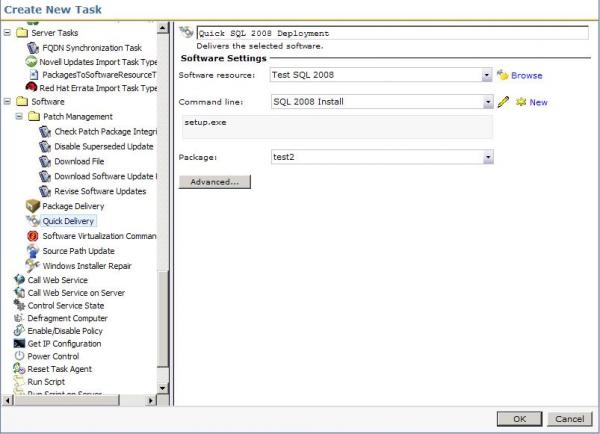Collapse the Software folder node
The image size is (600, 434).
7,101
